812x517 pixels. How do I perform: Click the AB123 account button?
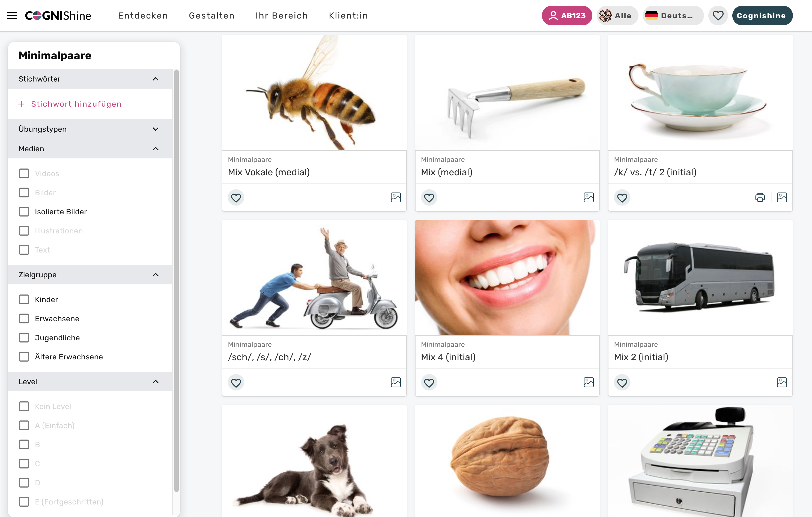pos(567,16)
